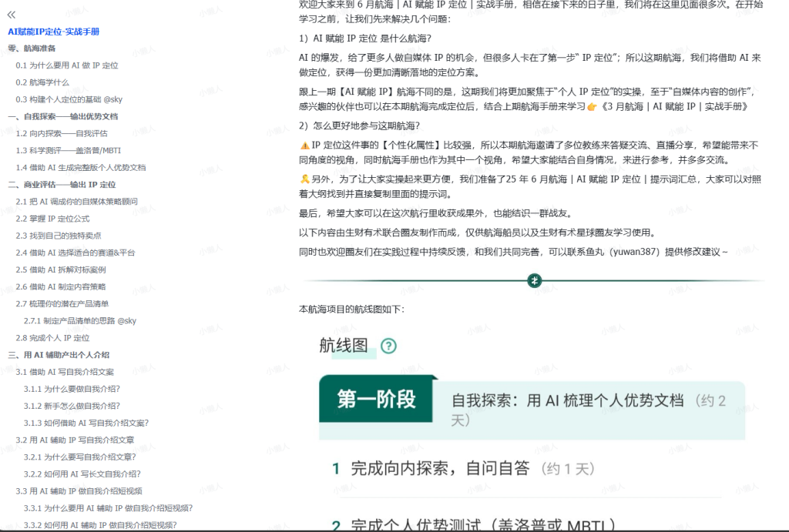Click line 本航海项目的航线图如下:
The width and height of the screenshot is (789, 532).
tap(351, 309)
